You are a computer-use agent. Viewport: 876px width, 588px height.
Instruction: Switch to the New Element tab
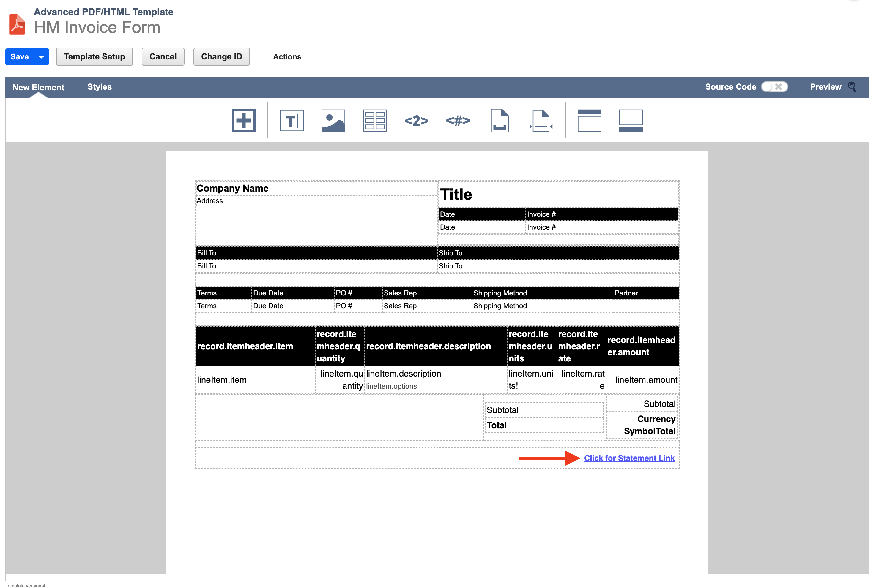pyautogui.click(x=38, y=87)
